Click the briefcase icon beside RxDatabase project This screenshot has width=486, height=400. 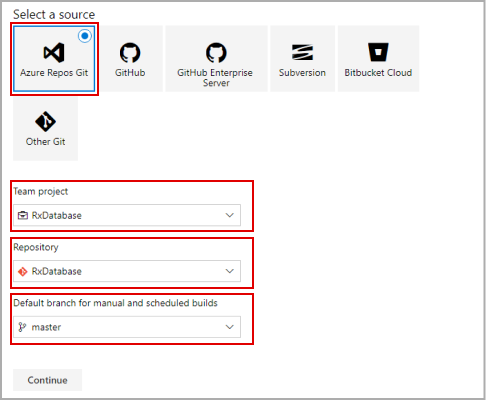(23, 215)
